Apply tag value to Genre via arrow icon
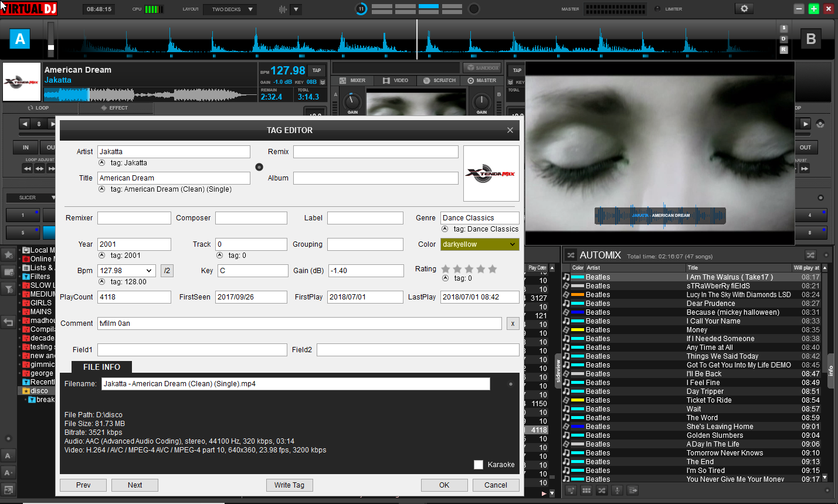The width and height of the screenshot is (838, 504). click(x=445, y=229)
